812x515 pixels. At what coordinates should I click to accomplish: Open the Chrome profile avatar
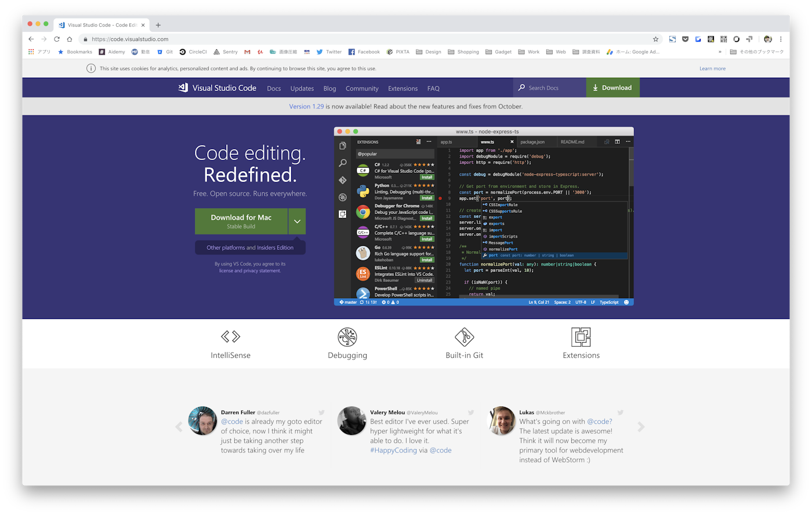click(x=768, y=39)
